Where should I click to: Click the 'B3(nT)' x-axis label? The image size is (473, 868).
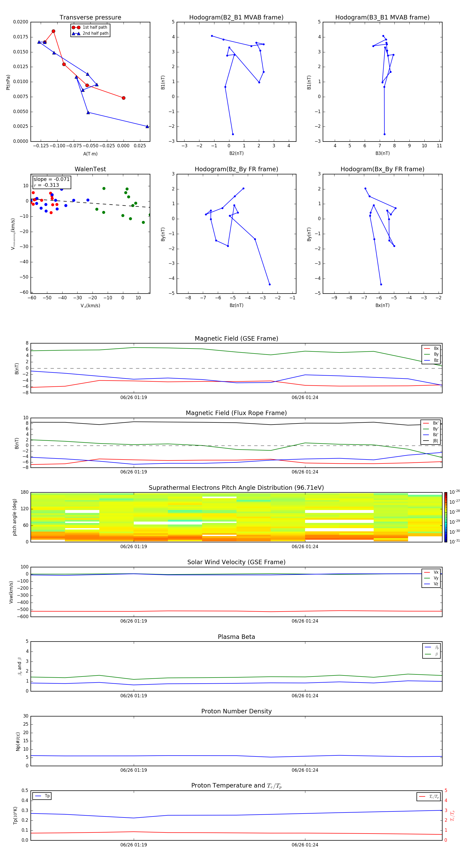[x=382, y=153]
